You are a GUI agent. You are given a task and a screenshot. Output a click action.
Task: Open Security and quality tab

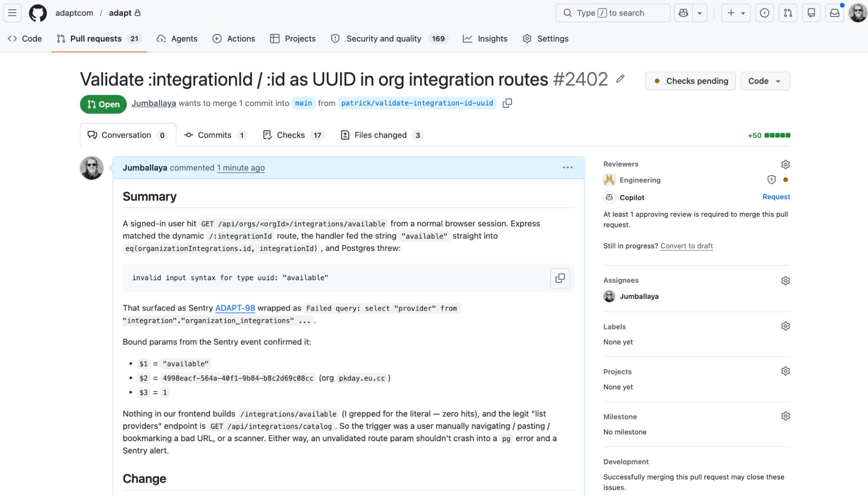coord(389,39)
